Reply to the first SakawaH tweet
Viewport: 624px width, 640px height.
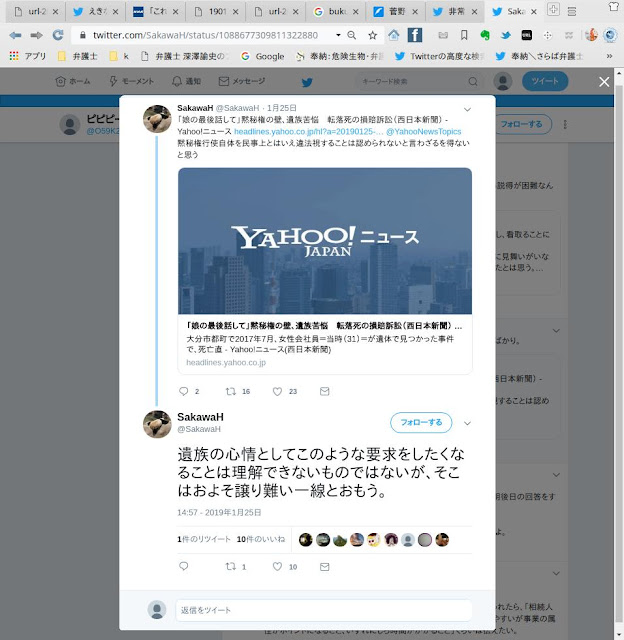coord(184,391)
